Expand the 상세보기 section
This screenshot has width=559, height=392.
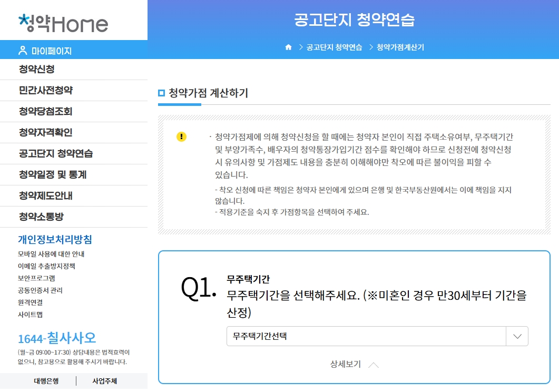click(354, 363)
